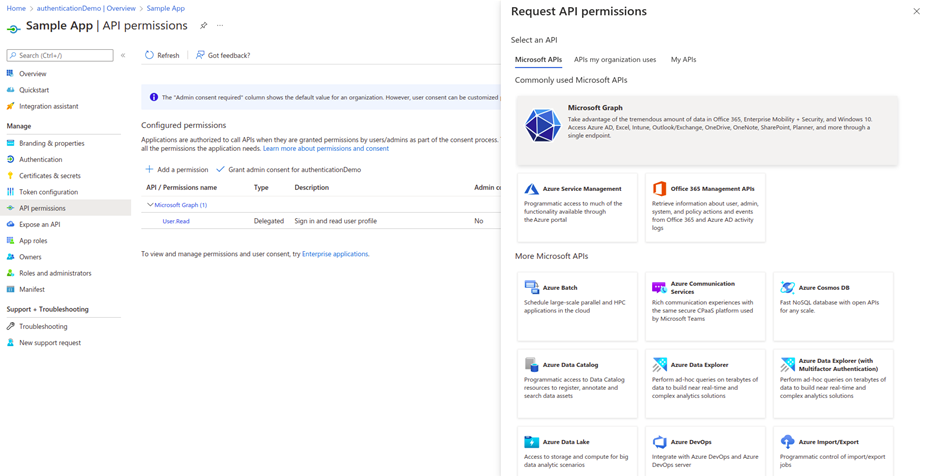The height and width of the screenshot is (476, 926).
Task: Pin the Sample App blade
Action: (x=203, y=26)
